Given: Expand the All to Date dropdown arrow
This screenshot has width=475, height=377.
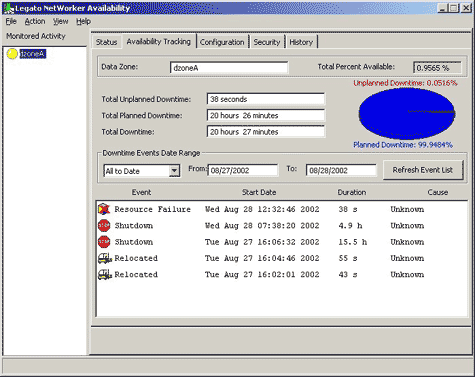Looking at the screenshot, I should pos(174,171).
